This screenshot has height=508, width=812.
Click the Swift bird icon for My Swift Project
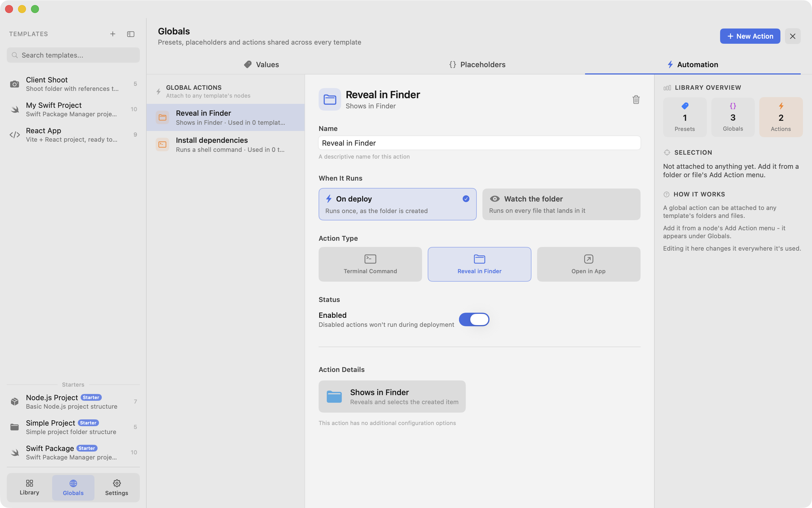[x=14, y=109]
